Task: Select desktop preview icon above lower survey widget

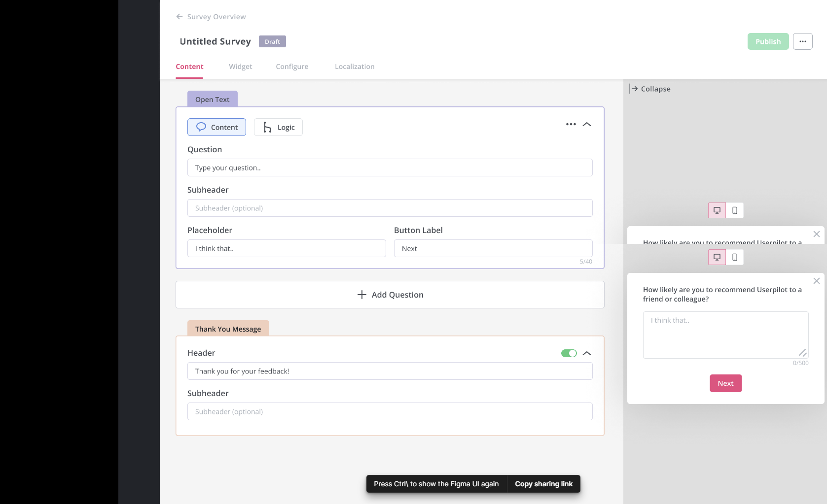Action: tap(717, 257)
